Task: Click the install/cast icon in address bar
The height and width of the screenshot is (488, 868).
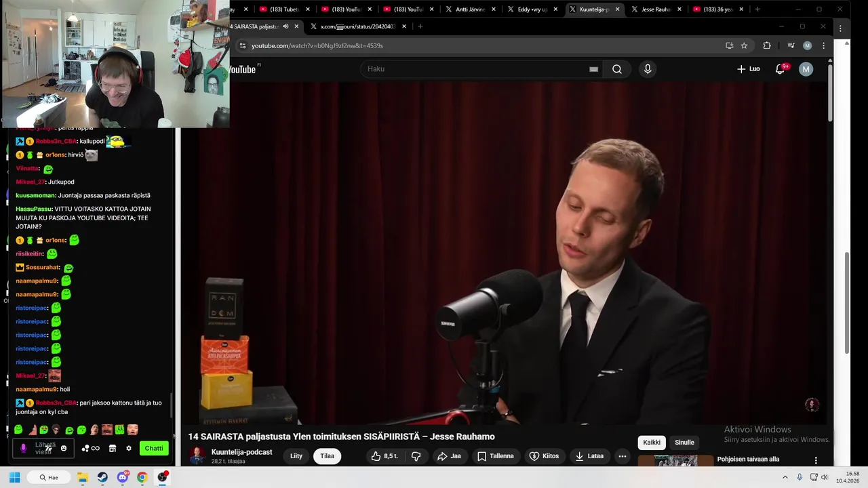Action: click(x=729, y=45)
